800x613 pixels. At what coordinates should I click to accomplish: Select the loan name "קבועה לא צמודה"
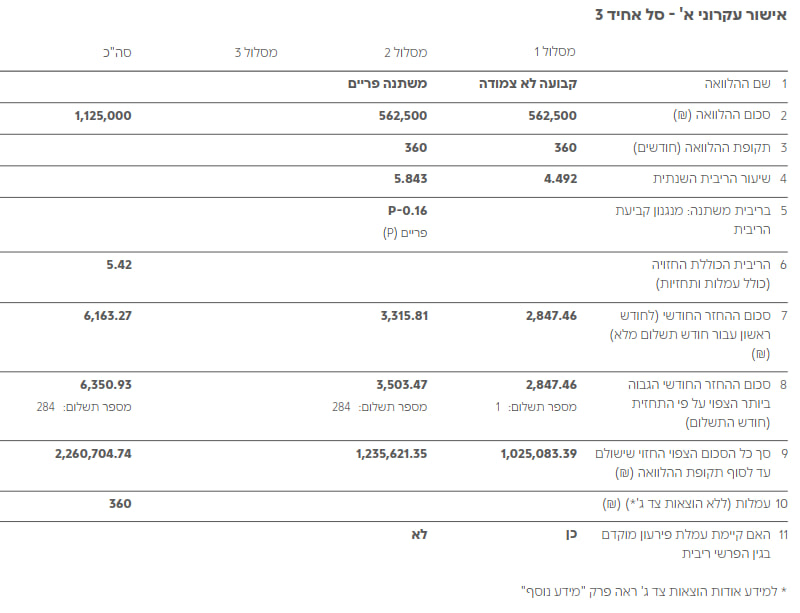529,85
